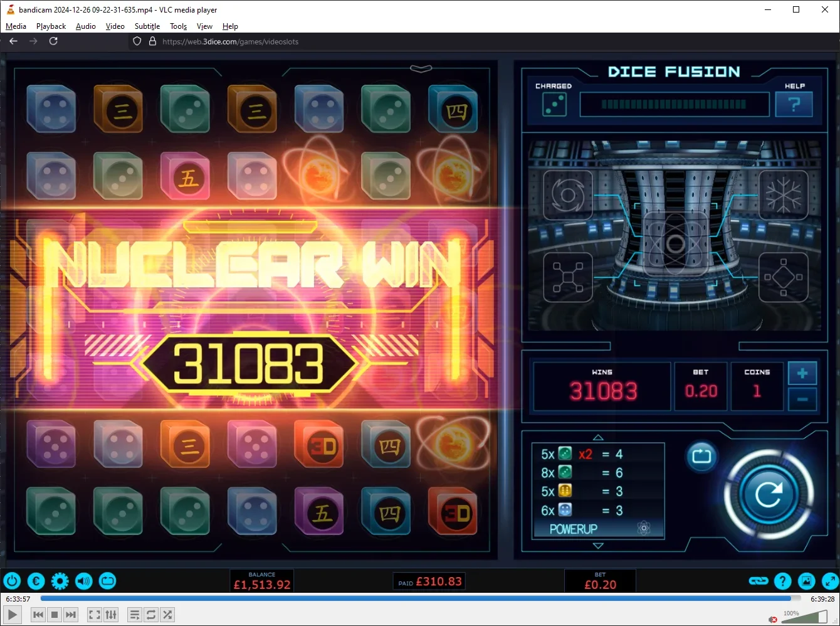Click the nuclear win 31083 banner amount
Viewport: 840px width, 626px height.
pos(249,364)
